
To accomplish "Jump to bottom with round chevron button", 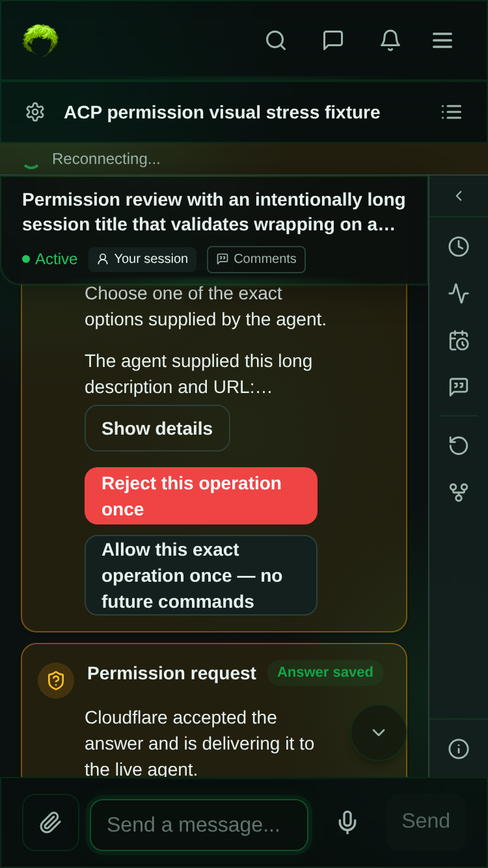I will coord(379,733).
